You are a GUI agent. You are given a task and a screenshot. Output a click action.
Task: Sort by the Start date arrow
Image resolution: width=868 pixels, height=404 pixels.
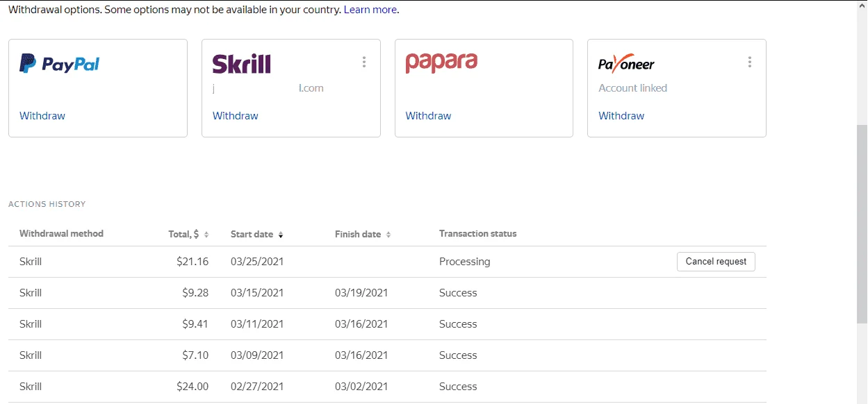pyautogui.click(x=281, y=235)
